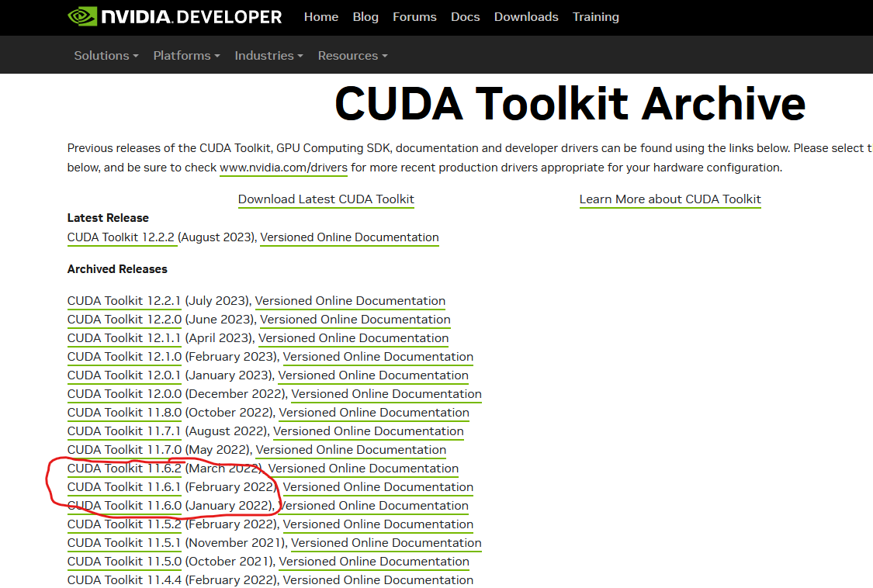Open documentation for CUDA 11.6.0 January 2022

click(x=373, y=506)
